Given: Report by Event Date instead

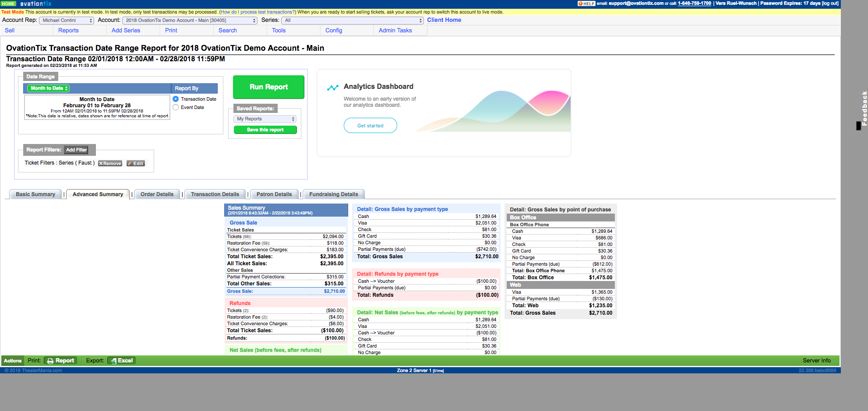Looking at the screenshot, I should (176, 107).
